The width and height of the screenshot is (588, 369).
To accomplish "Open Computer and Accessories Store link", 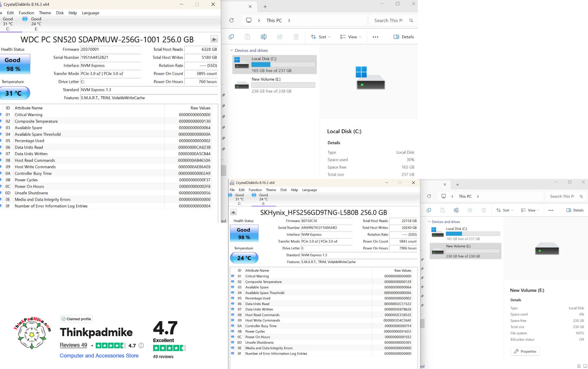I will 99,356.
